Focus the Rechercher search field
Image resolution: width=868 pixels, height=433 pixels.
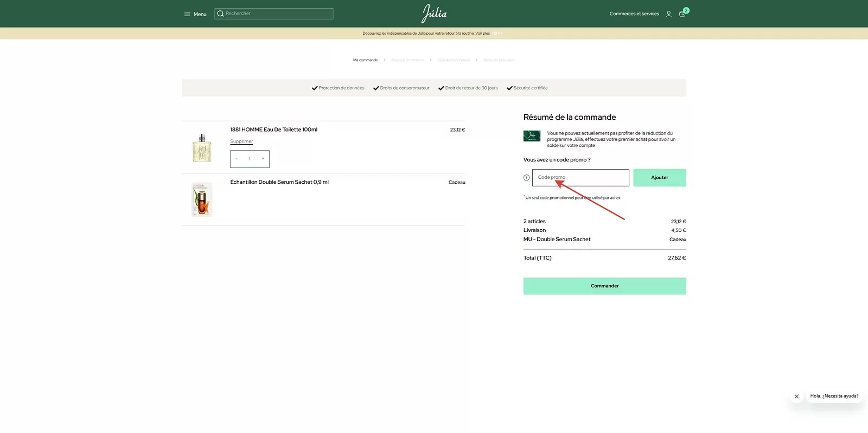(274, 14)
